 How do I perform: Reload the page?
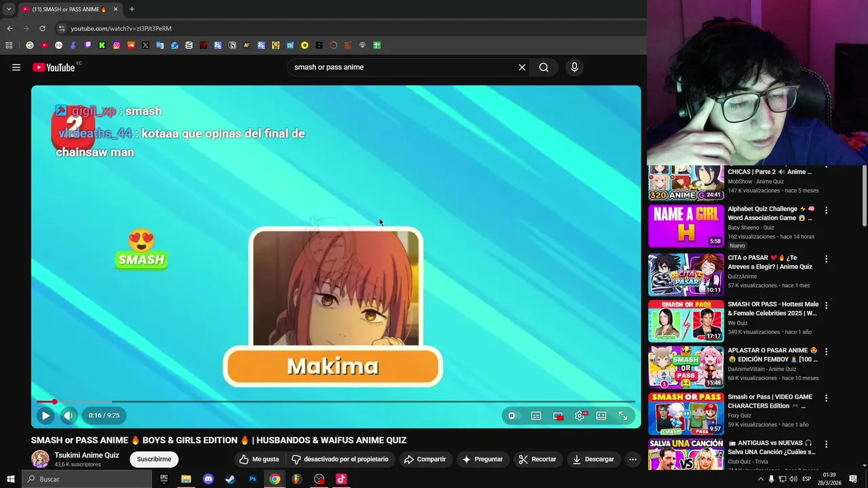click(x=42, y=28)
